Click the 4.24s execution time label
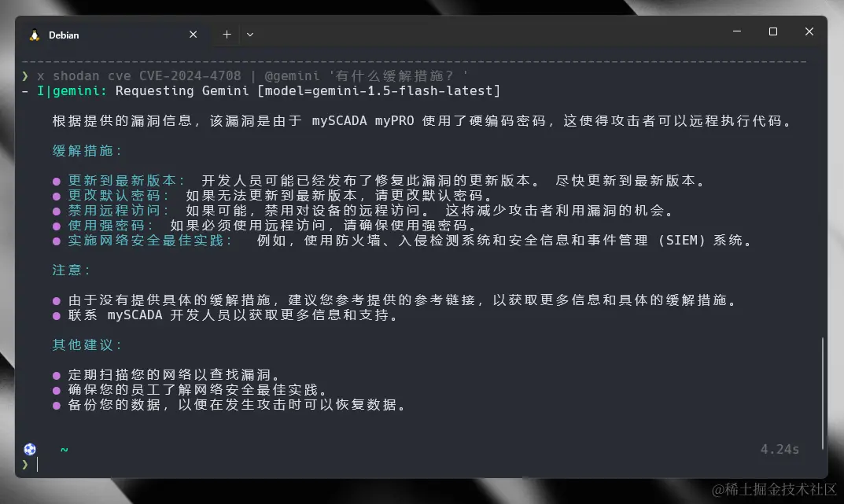 780,449
